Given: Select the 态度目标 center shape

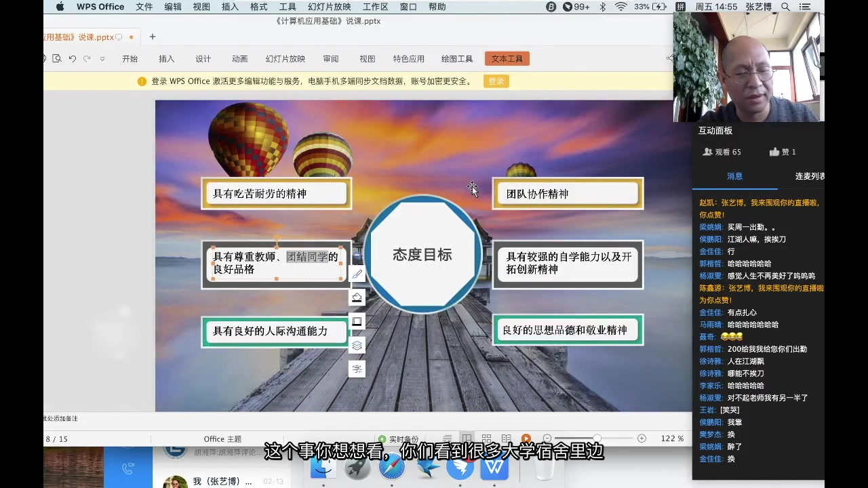Looking at the screenshot, I should click(422, 255).
